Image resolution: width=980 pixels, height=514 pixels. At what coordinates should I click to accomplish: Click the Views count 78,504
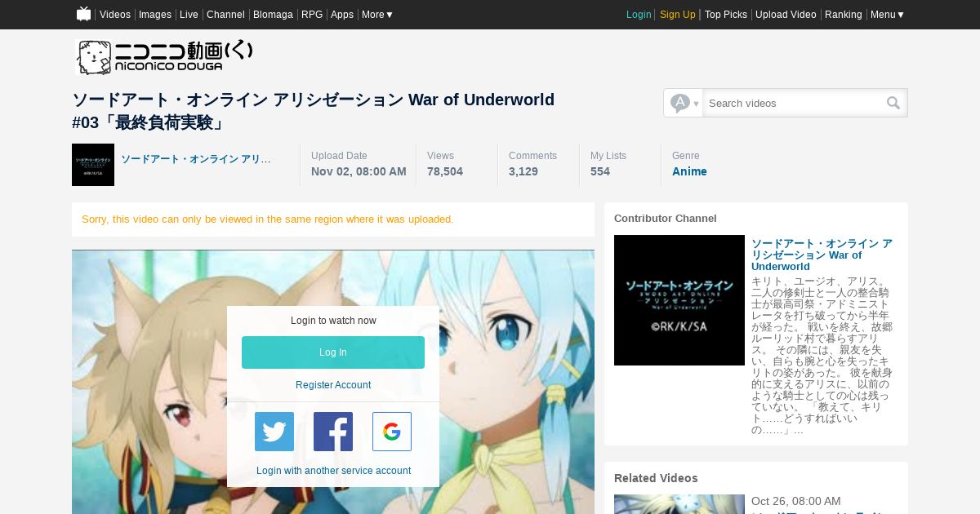point(445,171)
